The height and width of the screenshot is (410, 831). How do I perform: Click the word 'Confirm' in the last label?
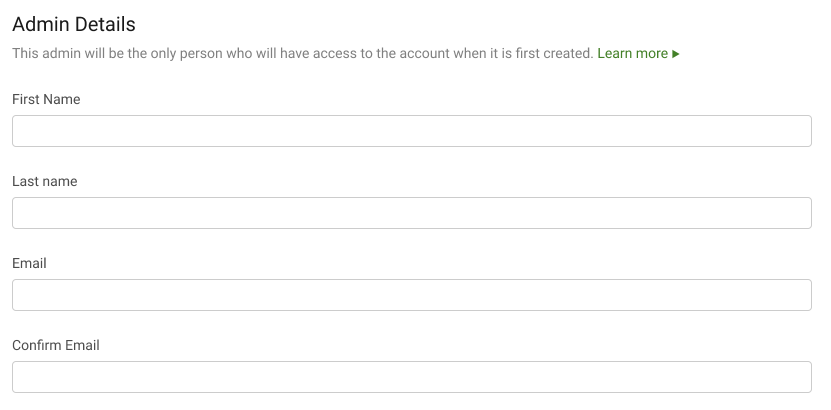37,346
